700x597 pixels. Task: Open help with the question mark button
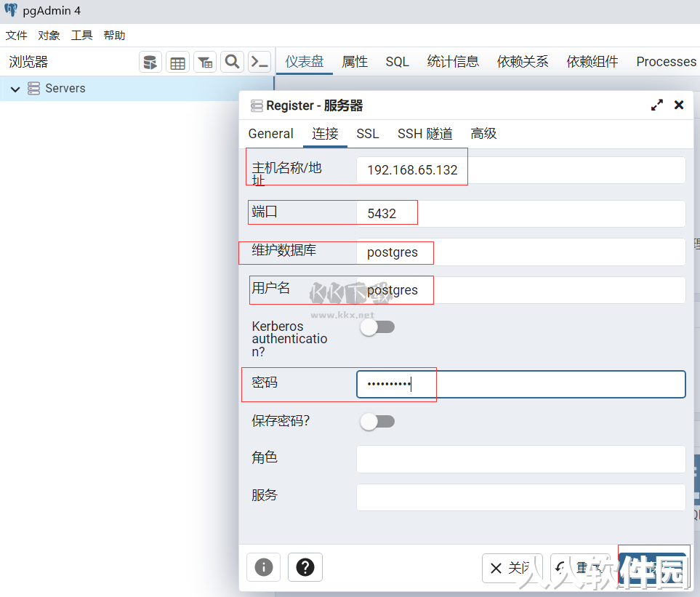click(305, 567)
